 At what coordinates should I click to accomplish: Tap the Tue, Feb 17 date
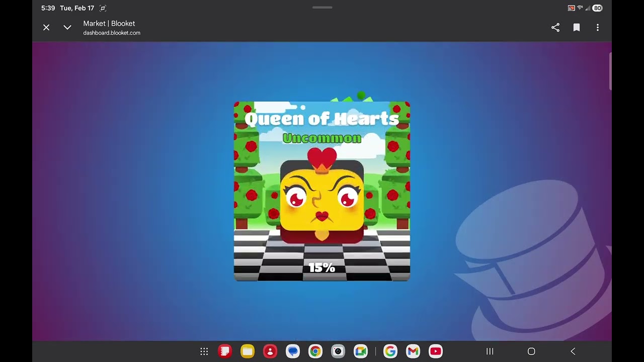click(x=77, y=8)
